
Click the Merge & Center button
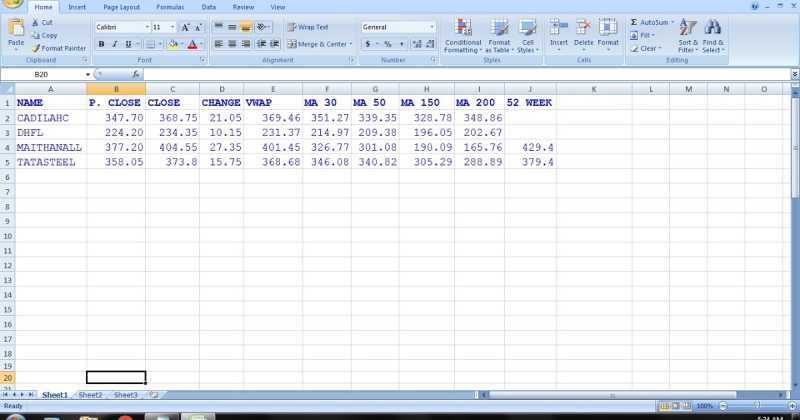click(318, 44)
